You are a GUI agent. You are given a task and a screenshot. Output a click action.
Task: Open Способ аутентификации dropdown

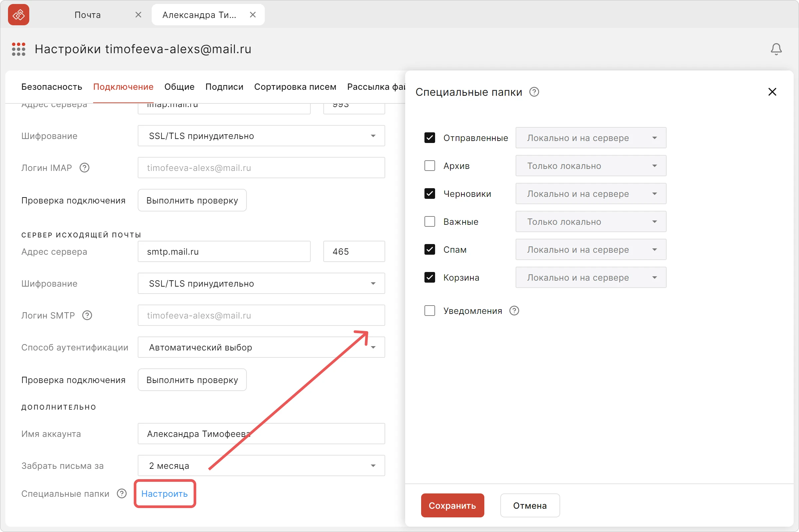tap(261, 347)
